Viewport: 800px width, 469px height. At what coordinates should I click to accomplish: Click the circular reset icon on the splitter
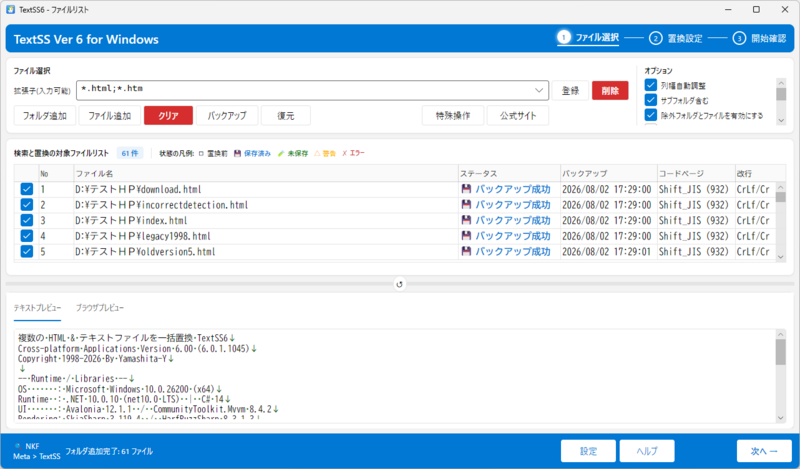tap(399, 284)
